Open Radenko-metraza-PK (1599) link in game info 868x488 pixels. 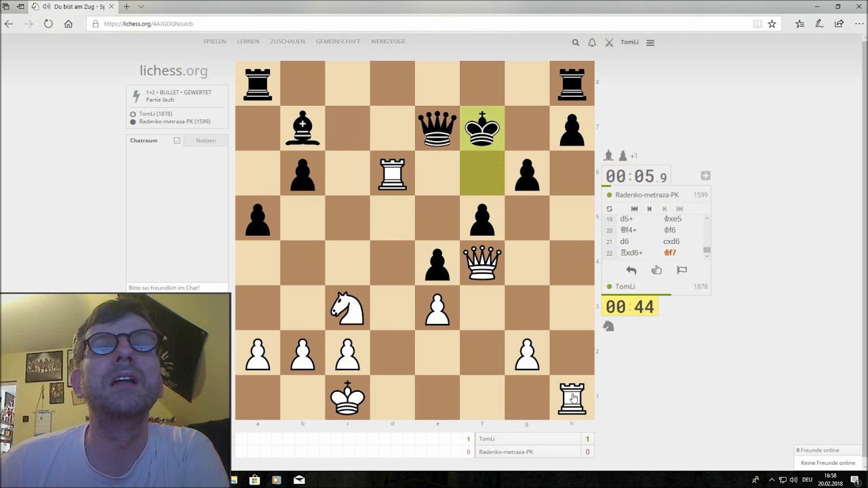click(x=174, y=121)
